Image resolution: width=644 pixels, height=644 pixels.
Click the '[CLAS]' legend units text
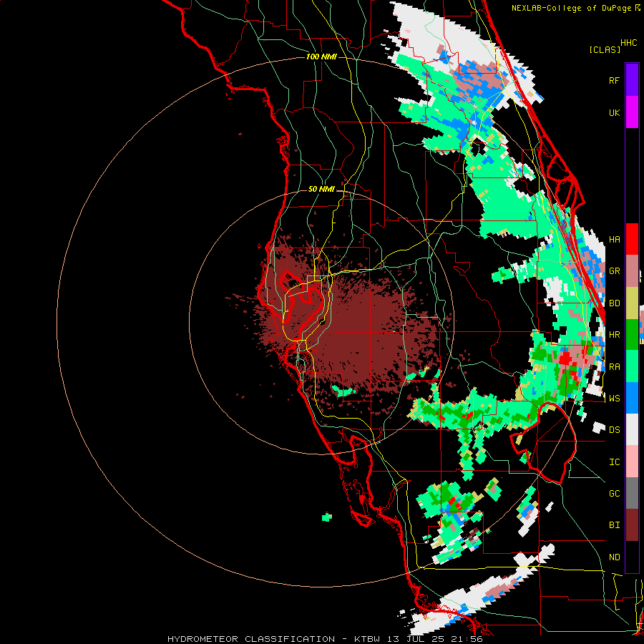pyautogui.click(x=605, y=50)
